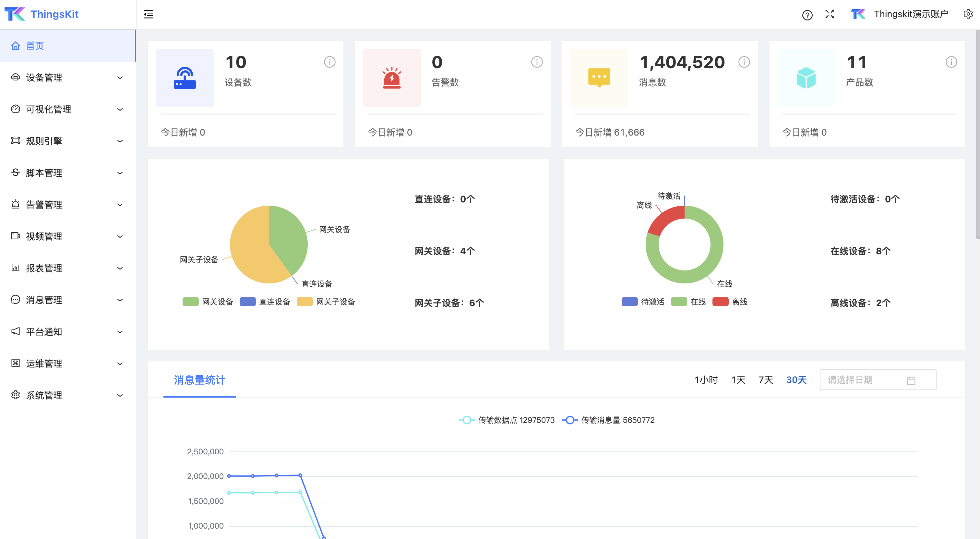
Task: Expand the 运维管理 menu chevron
Action: [120, 364]
